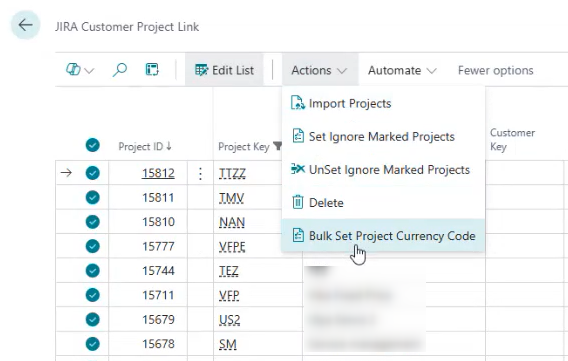
Task: Click the filter funnel on Project Key
Action: tap(277, 146)
